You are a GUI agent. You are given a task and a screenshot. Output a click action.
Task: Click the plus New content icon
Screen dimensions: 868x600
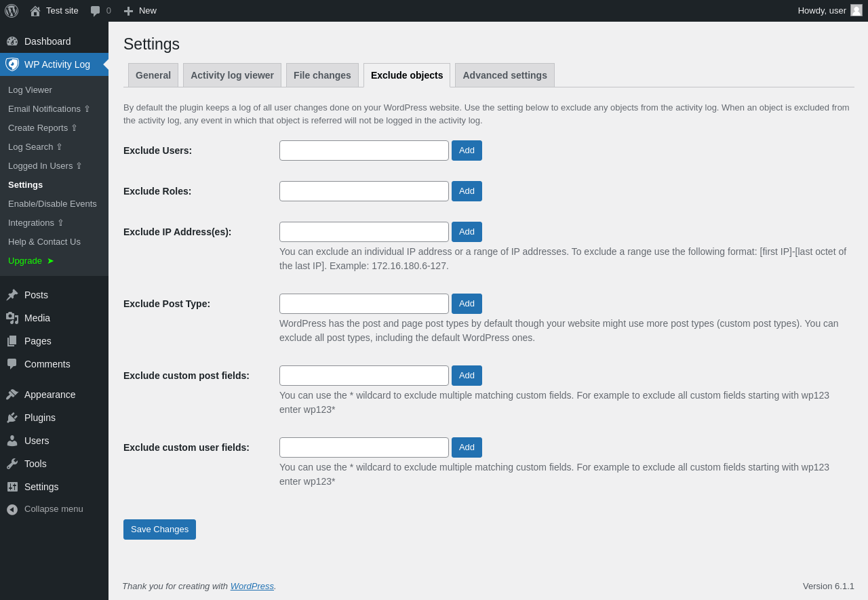(128, 11)
